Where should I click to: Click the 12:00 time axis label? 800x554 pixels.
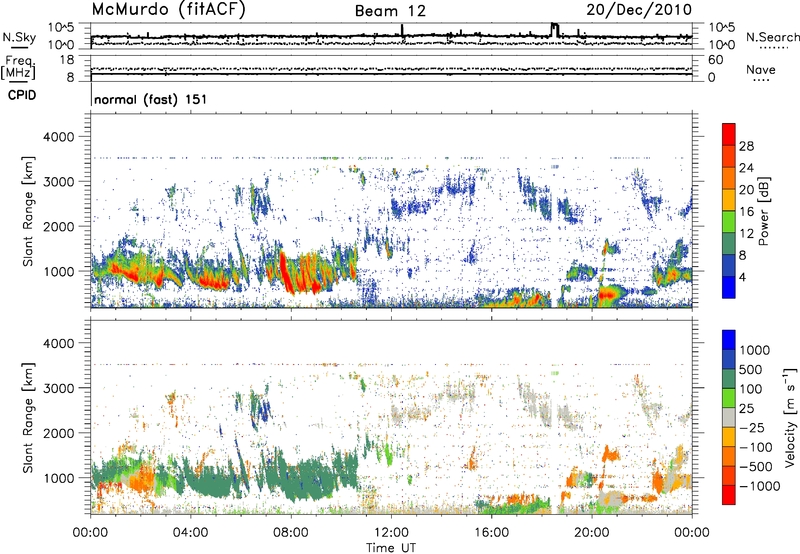coord(391,532)
